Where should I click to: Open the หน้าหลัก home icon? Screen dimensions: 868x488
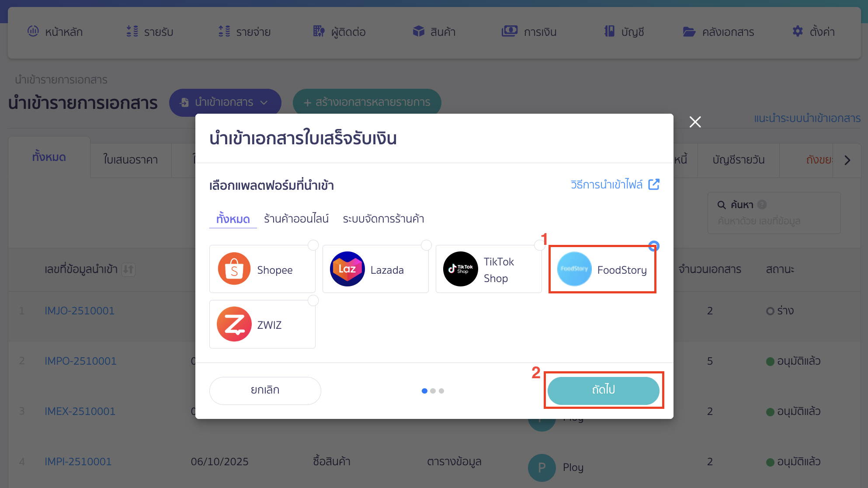33,31
